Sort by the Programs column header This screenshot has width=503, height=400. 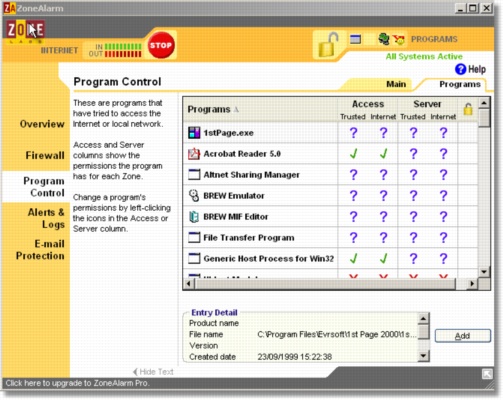pyautogui.click(x=209, y=109)
